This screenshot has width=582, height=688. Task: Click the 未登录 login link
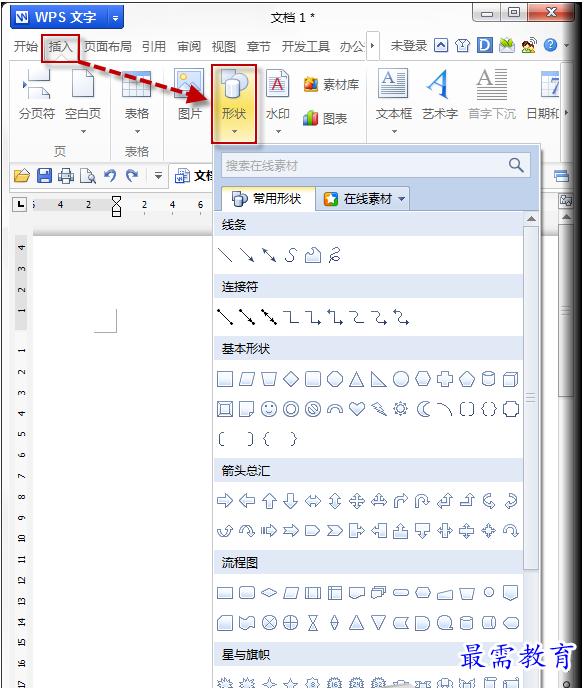pos(409,46)
